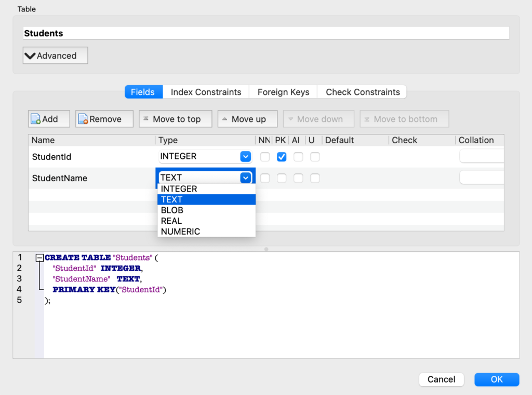The image size is (532, 395).
Task: Collapse the CREATE TABLE code block
Action: [x=39, y=257]
